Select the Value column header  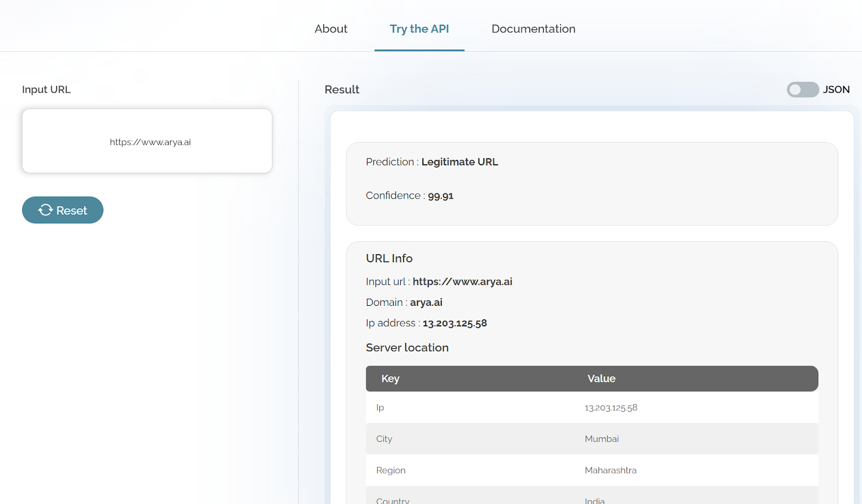tap(601, 379)
